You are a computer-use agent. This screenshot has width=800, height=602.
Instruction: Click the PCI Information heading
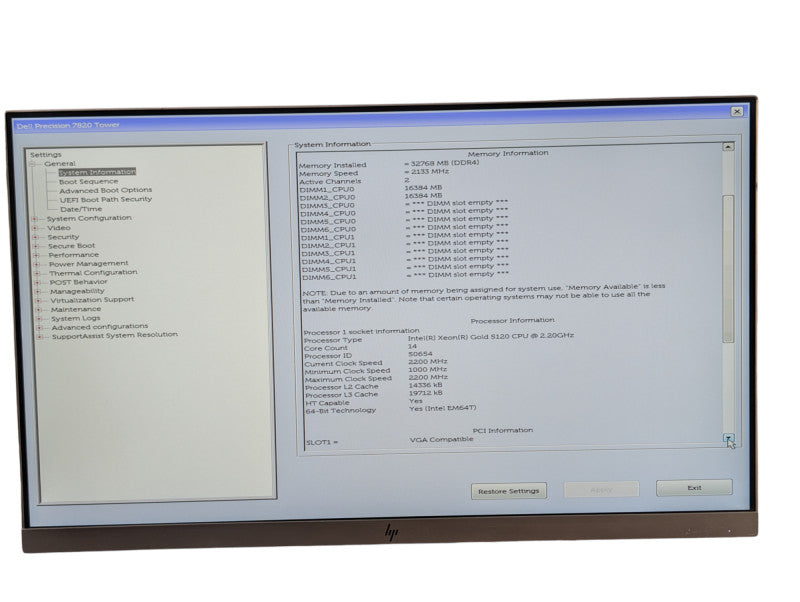(503, 431)
